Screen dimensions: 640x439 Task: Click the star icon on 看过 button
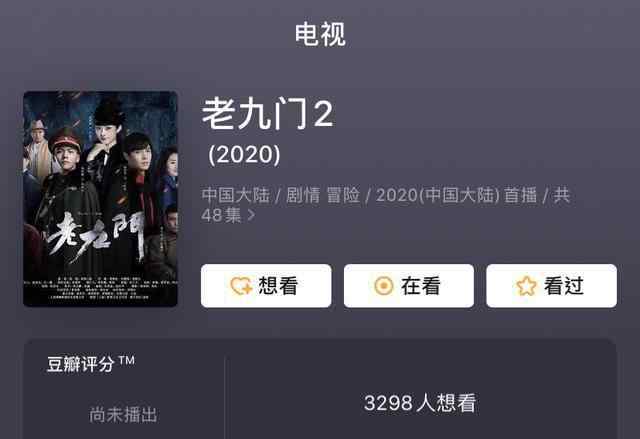[526, 286]
